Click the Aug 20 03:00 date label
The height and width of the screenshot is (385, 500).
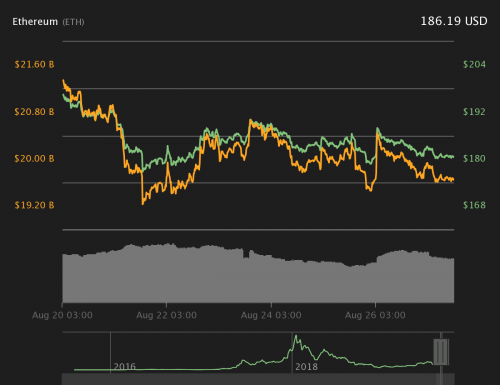click(x=62, y=315)
